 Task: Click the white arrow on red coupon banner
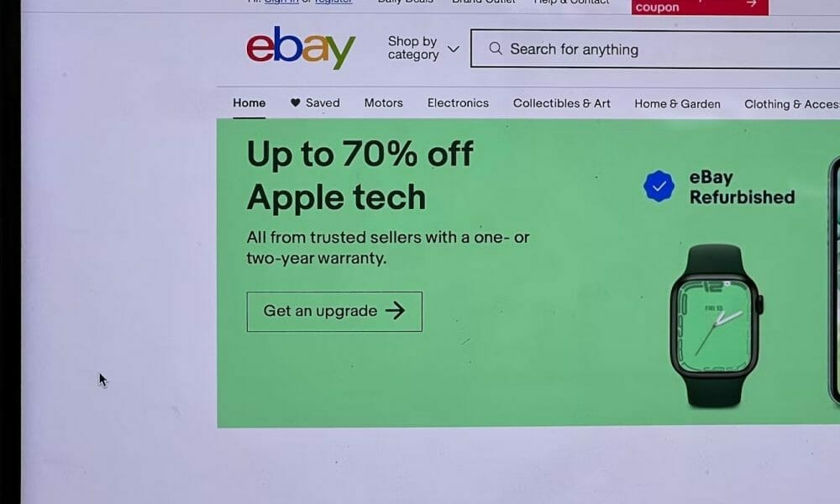(752, 3)
